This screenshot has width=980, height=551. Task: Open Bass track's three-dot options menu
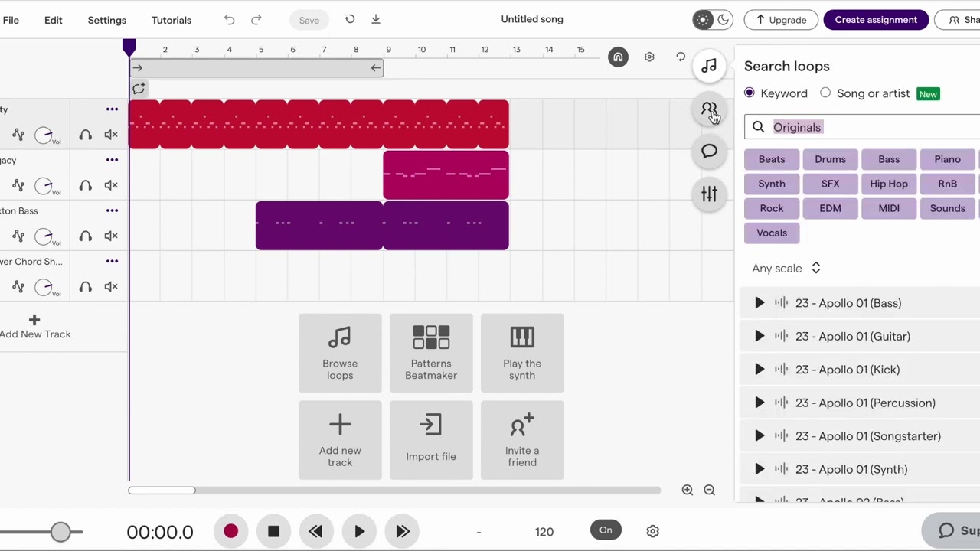click(x=113, y=210)
